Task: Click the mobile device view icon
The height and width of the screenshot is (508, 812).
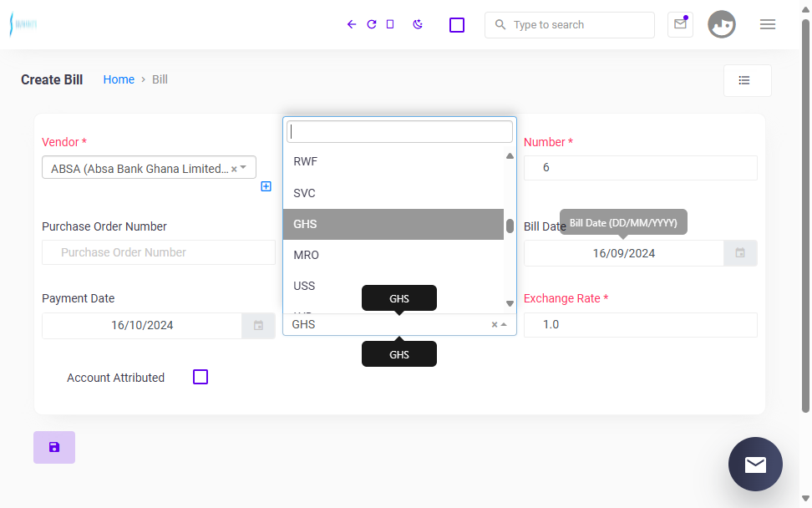Action: 390,24
